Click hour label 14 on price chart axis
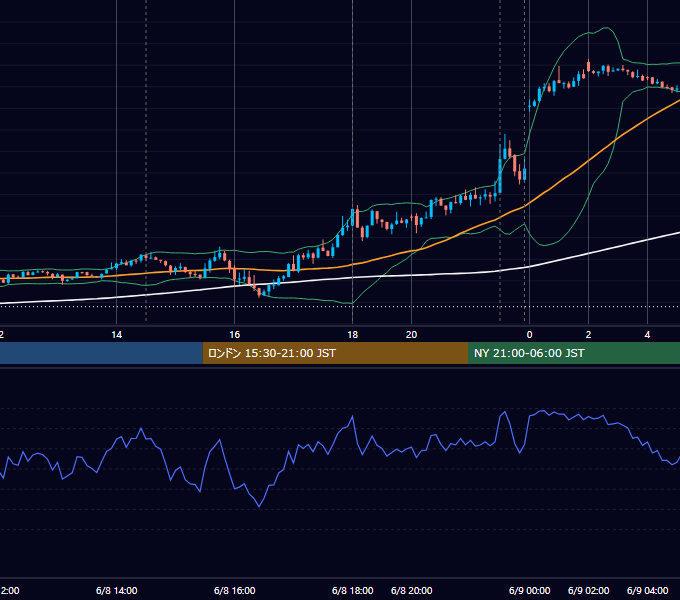The image size is (680, 600). [117, 335]
